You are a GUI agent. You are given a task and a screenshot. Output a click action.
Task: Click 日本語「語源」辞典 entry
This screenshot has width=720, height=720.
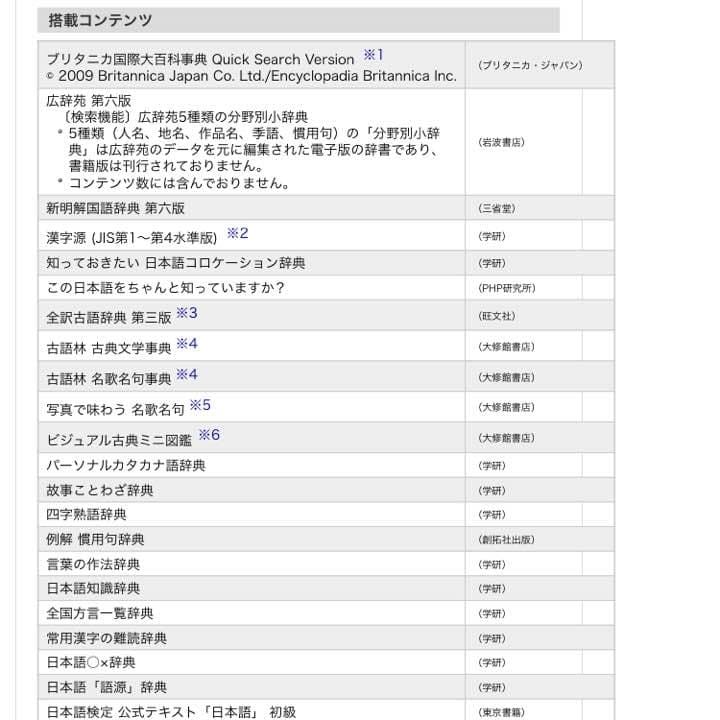click(107, 687)
